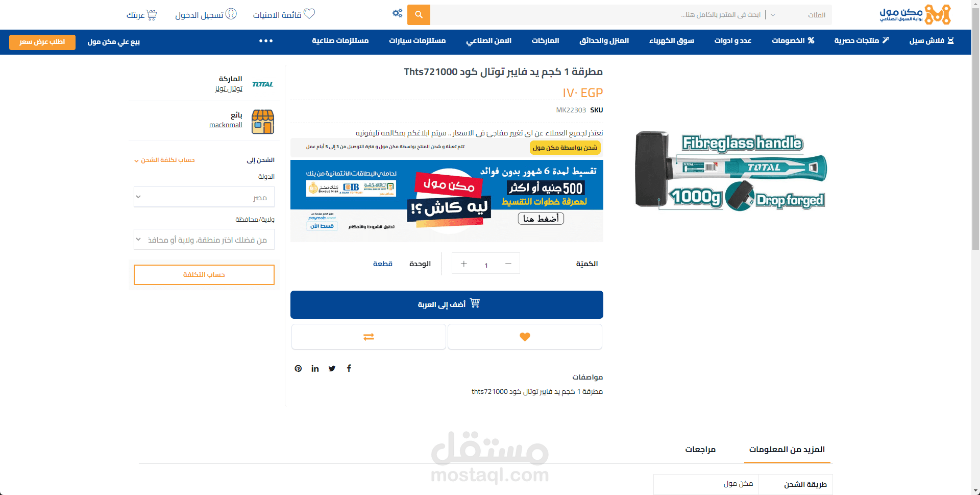Open the governorate selection dropdown

(x=204, y=240)
